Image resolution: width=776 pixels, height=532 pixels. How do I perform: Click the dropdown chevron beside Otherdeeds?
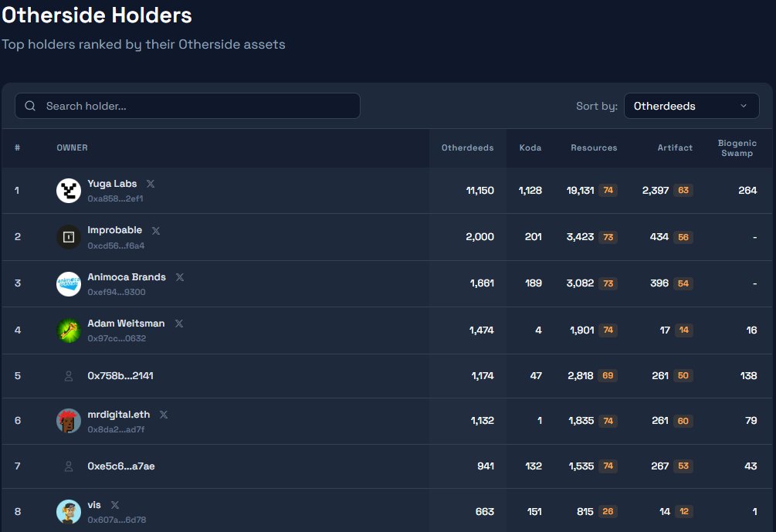pyautogui.click(x=744, y=106)
